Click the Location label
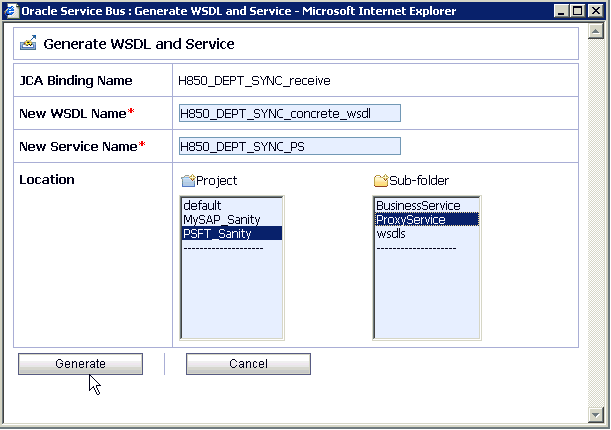This screenshot has height=430, width=611. click(47, 180)
